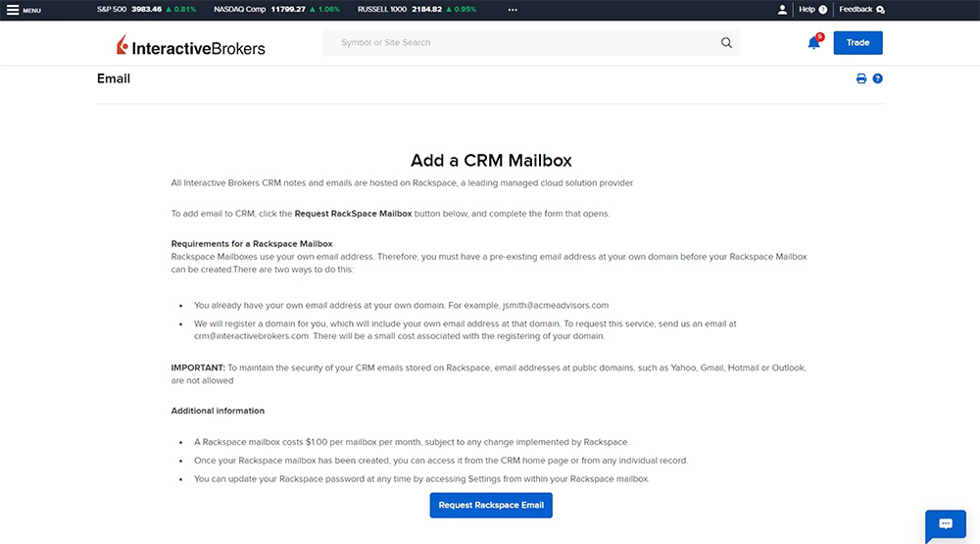Click the Feedback speech bubble icon
980x544 pixels.
tap(880, 10)
